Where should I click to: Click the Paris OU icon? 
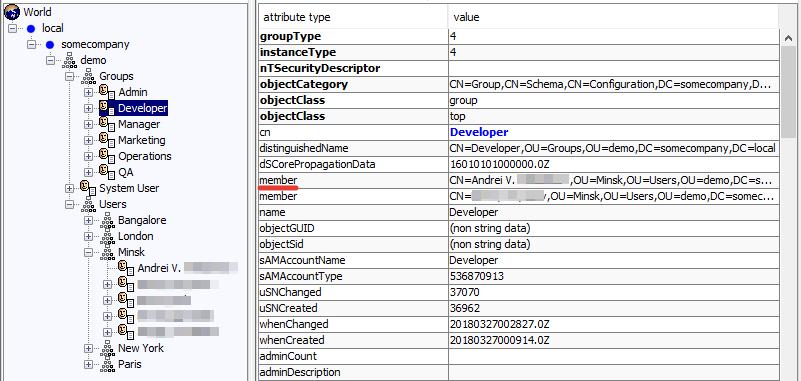[107, 364]
